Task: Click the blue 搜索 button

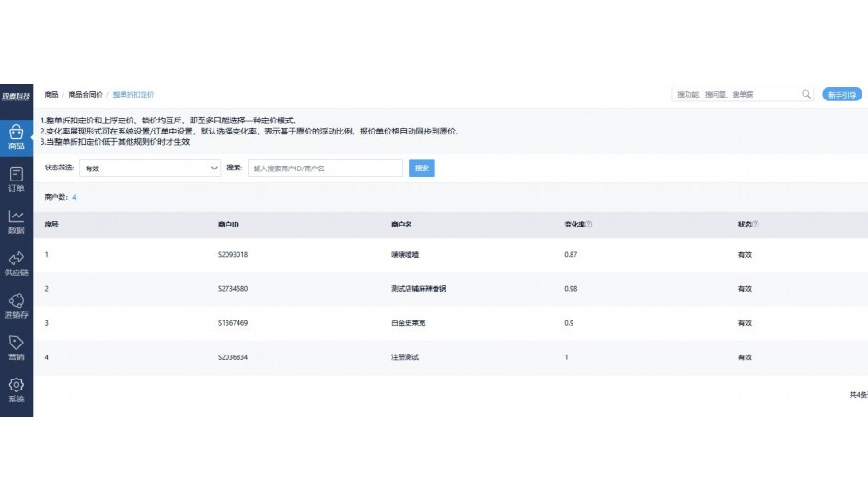Action: point(422,169)
